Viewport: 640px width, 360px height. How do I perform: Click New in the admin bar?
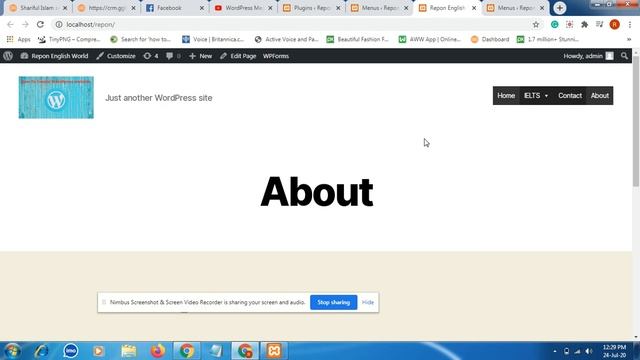[x=200, y=56]
